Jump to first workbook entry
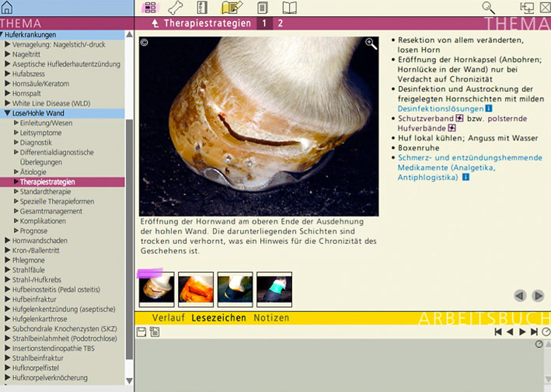 point(498,331)
